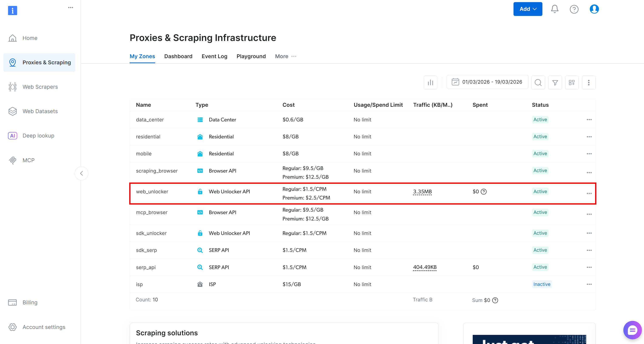
Task: Expand the Add dropdown button
Action: [528, 9]
